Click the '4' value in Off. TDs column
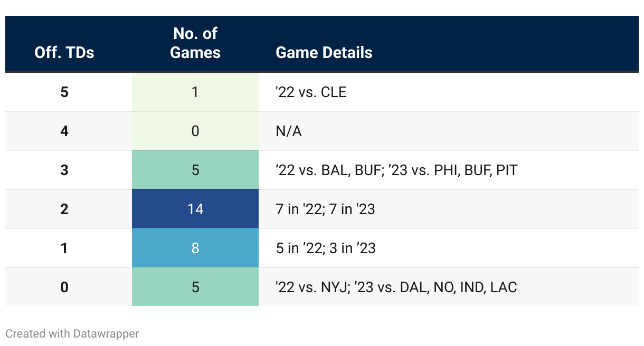This screenshot has height=346, width=644. point(64,131)
